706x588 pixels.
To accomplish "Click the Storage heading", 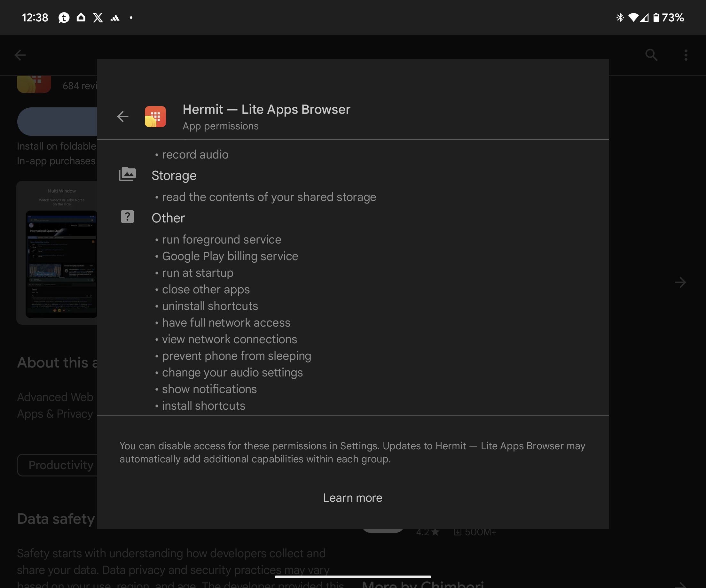I will [174, 176].
